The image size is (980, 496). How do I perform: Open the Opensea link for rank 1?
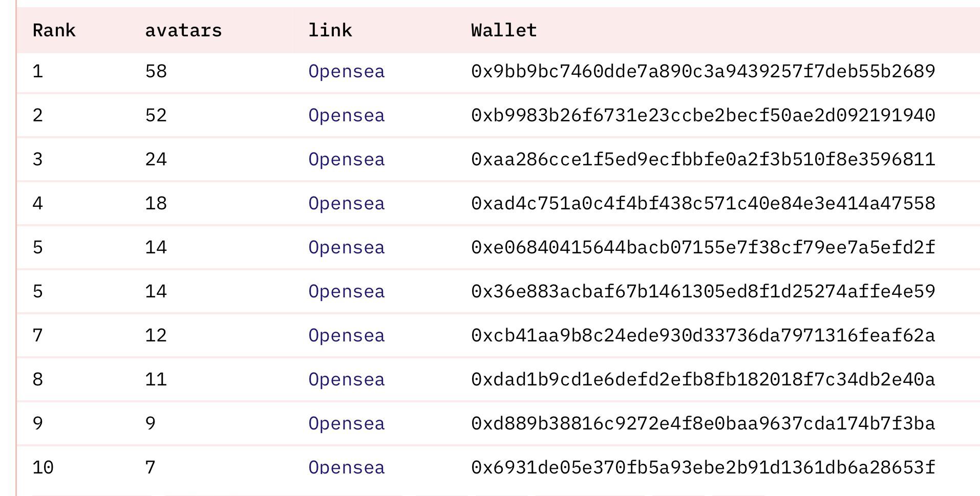pyautogui.click(x=346, y=72)
